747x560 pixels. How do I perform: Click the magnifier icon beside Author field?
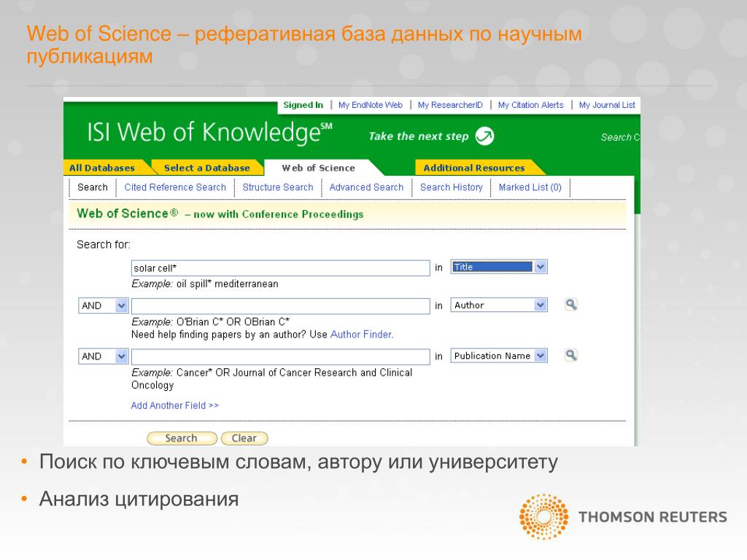[x=570, y=304]
